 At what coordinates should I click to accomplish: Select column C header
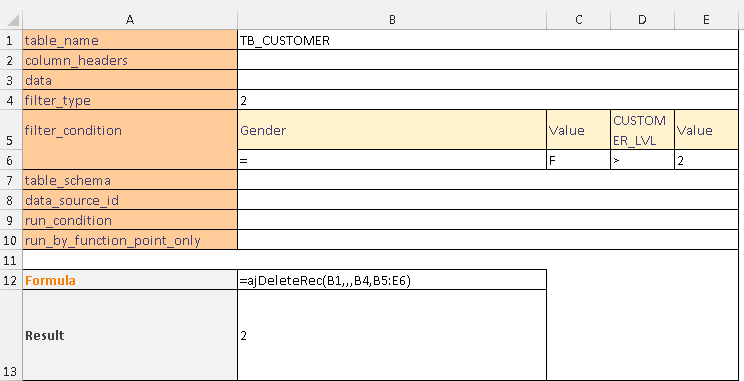point(578,19)
